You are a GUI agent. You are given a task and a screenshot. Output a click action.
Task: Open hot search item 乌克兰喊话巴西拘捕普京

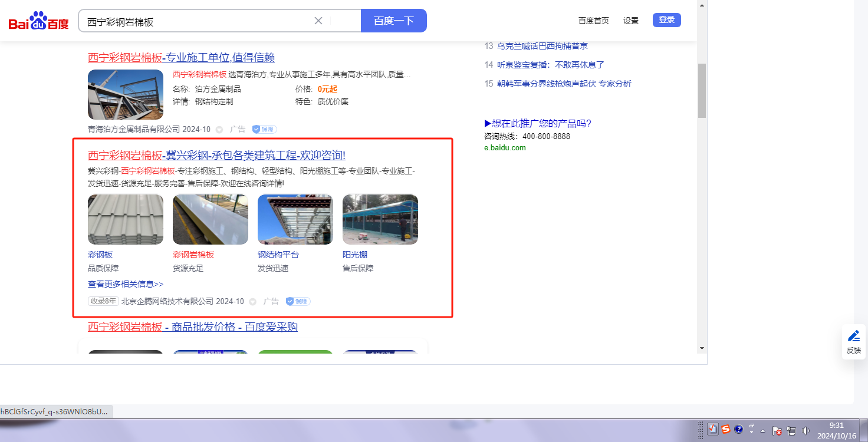coord(542,46)
